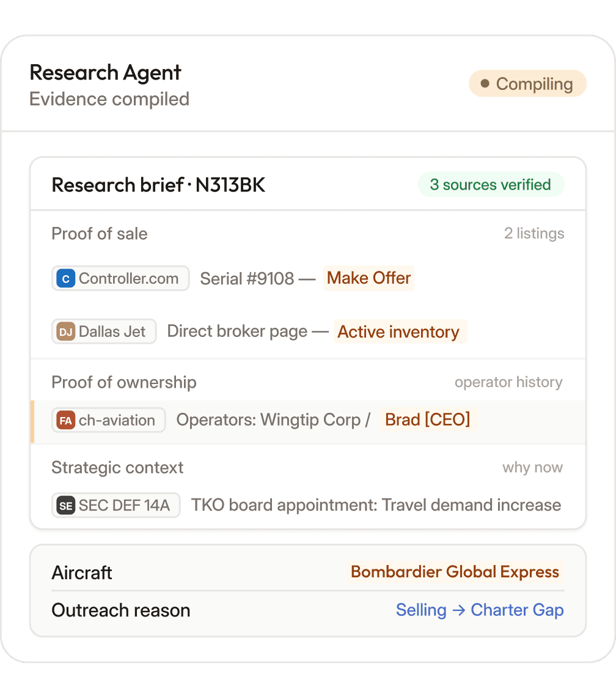The width and height of the screenshot is (616, 699).
Task: Click the Make Offer highlighted tag
Action: 369,278
